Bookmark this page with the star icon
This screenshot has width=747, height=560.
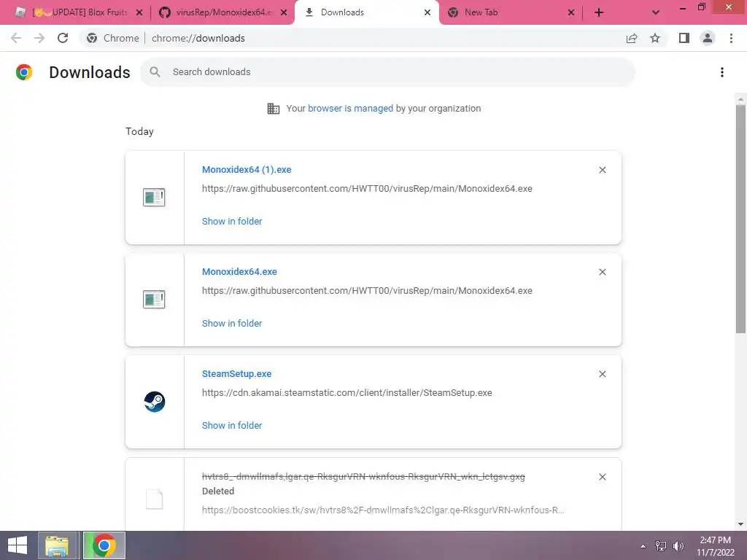click(x=655, y=38)
